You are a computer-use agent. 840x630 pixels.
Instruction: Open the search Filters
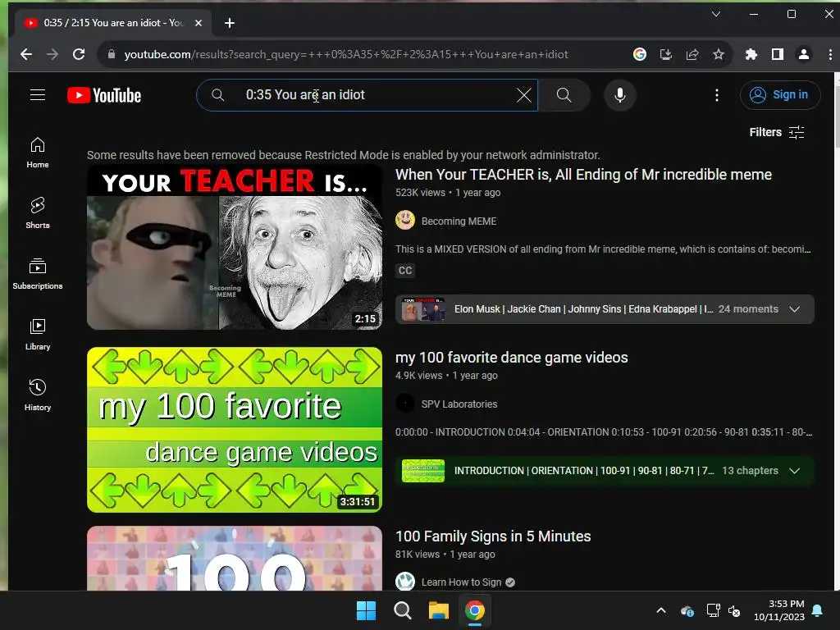[x=776, y=132]
